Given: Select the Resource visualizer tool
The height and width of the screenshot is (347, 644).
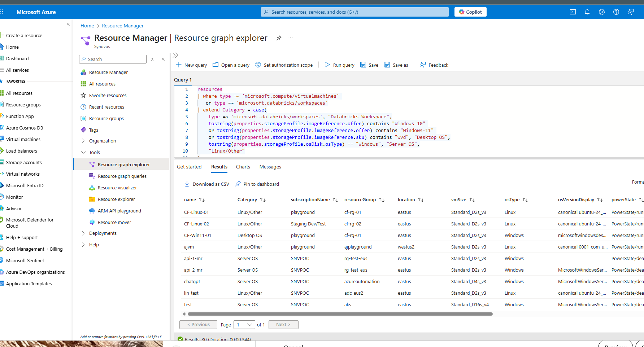Looking at the screenshot, I should pyautogui.click(x=117, y=188).
